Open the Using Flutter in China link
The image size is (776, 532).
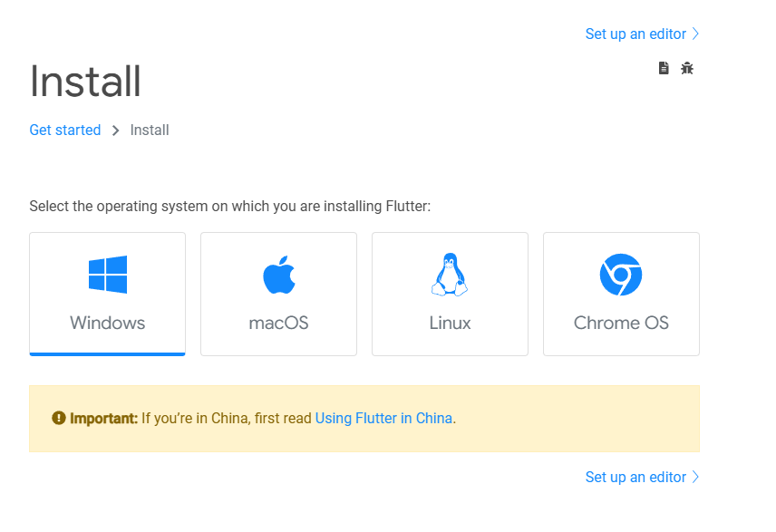coord(383,418)
